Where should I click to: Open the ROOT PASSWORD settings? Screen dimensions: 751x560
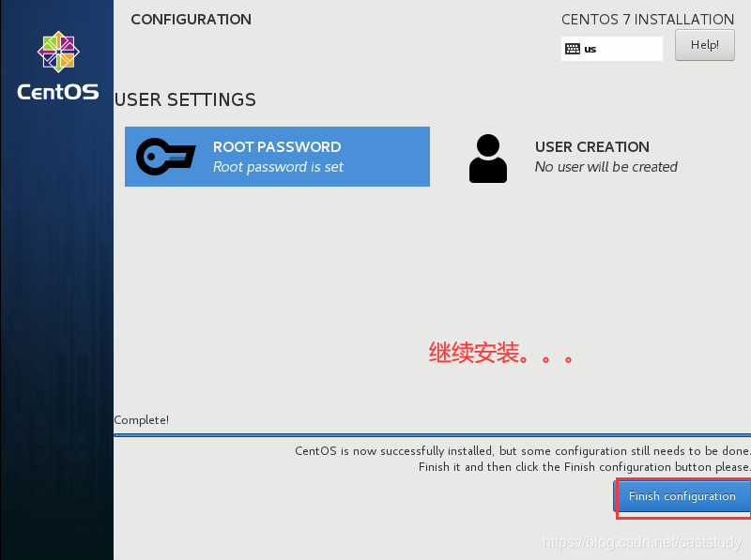tap(277, 157)
